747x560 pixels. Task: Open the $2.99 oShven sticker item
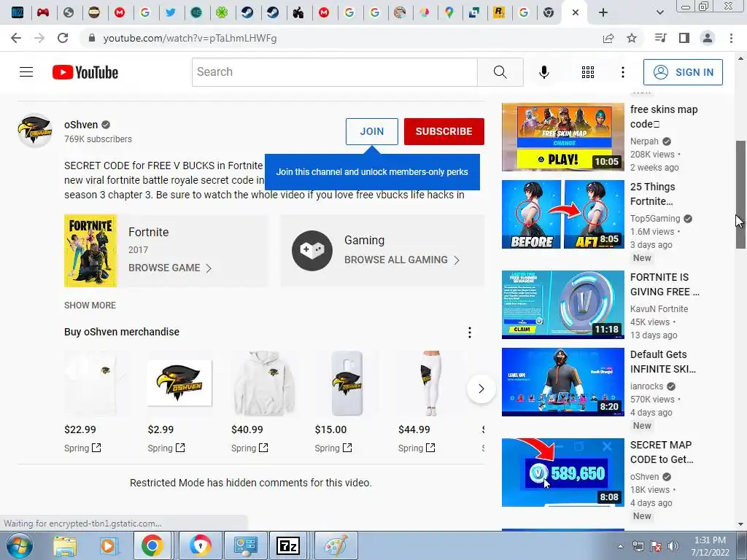coord(179,384)
